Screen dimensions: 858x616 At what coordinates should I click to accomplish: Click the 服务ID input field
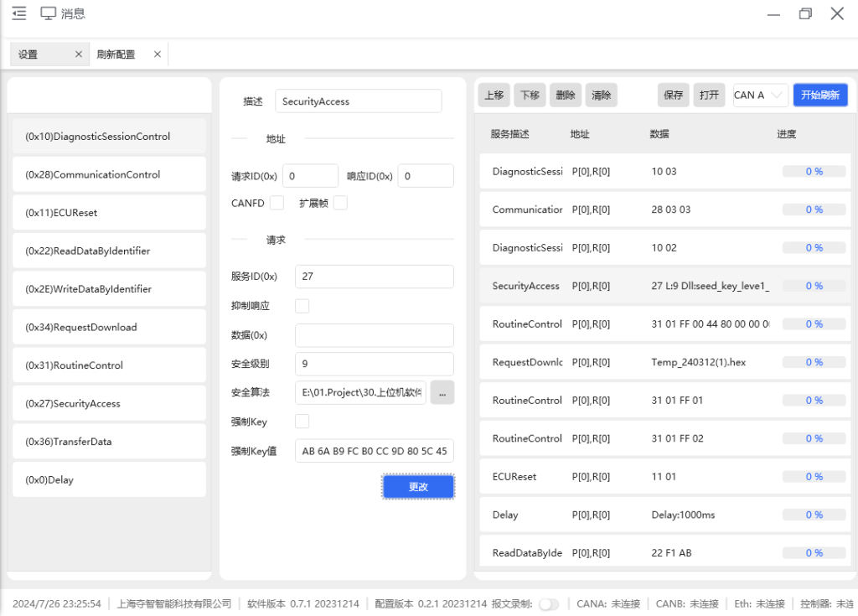pos(374,277)
